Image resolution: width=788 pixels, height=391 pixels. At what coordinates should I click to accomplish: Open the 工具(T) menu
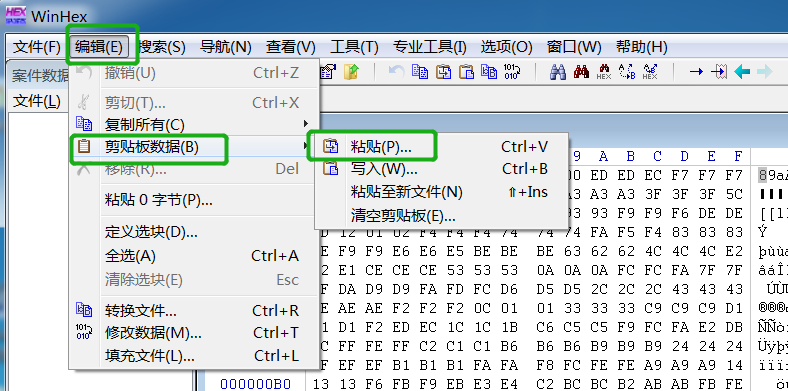point(354,47)
